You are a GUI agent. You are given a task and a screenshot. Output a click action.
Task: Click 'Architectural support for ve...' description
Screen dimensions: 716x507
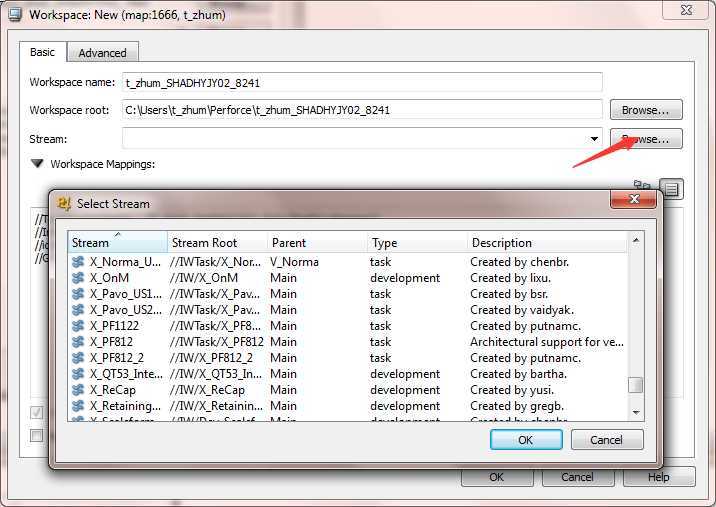[x=547, y=342]
